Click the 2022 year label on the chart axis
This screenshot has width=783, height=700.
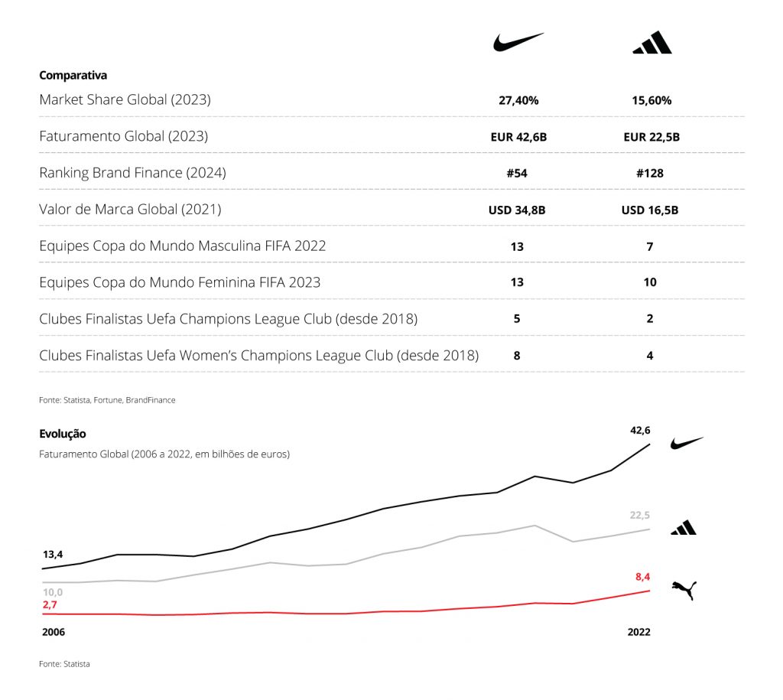click(639, 633)
